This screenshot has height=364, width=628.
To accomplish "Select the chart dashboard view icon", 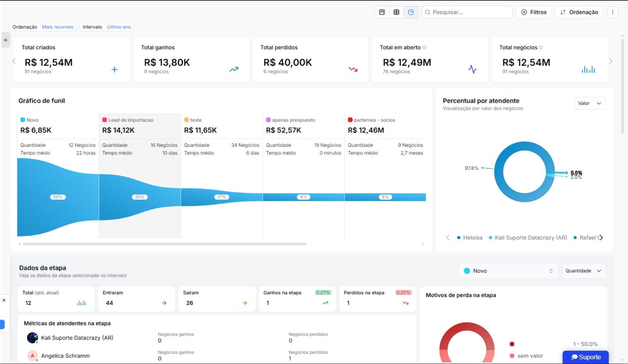I will coord(411,12).
